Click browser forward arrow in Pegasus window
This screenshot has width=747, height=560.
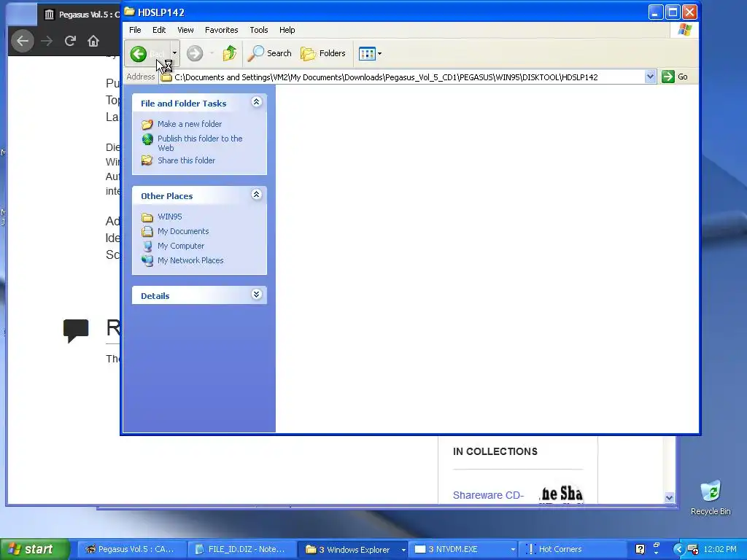coord(47,41)
